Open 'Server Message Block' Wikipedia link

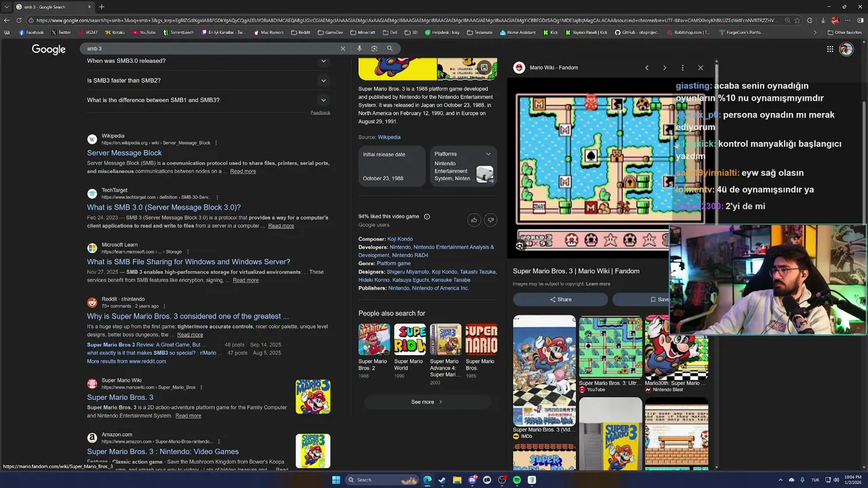124,153
